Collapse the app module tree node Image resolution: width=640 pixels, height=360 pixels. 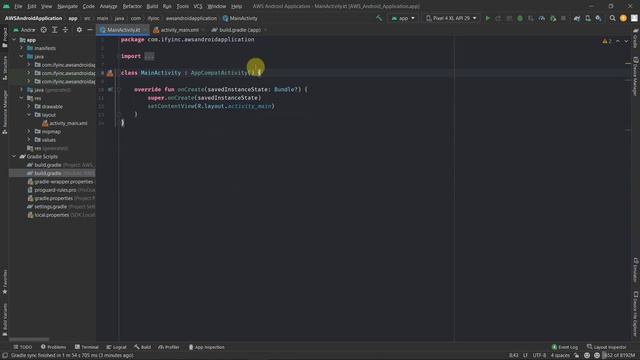pos(14,40)
